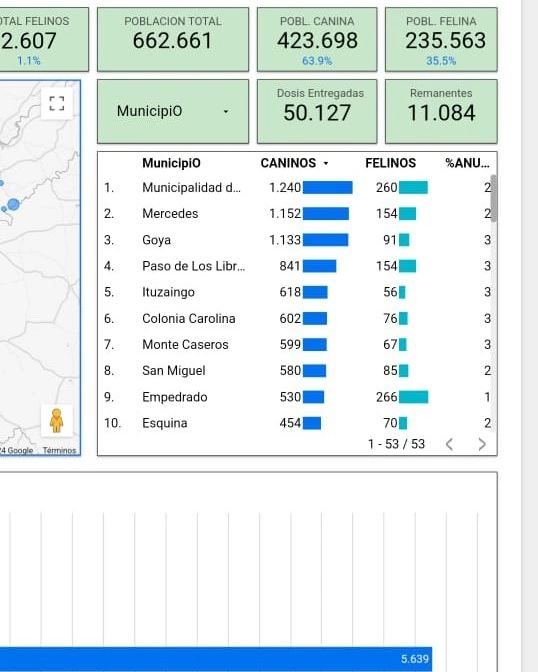Open the Términos link on map
Image resolution: width=538 pixels, height=672 pixels.
(x=59, y=450)
